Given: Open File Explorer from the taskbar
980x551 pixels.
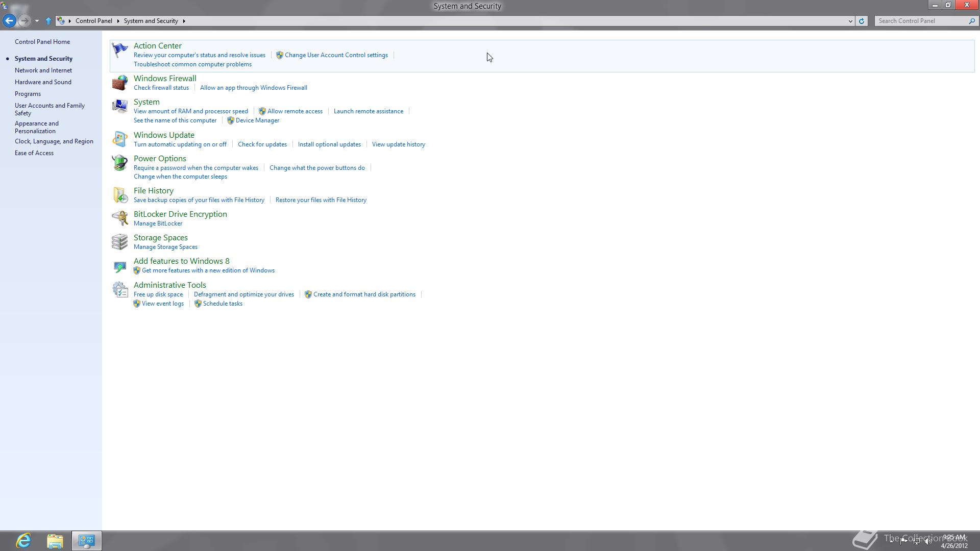Looking at the screenshot, I should (x=55, y=541).
